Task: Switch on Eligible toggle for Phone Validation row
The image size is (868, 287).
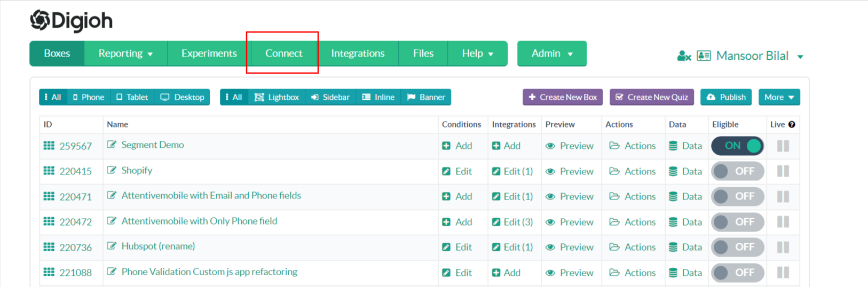Action: [x=737, y=273]
